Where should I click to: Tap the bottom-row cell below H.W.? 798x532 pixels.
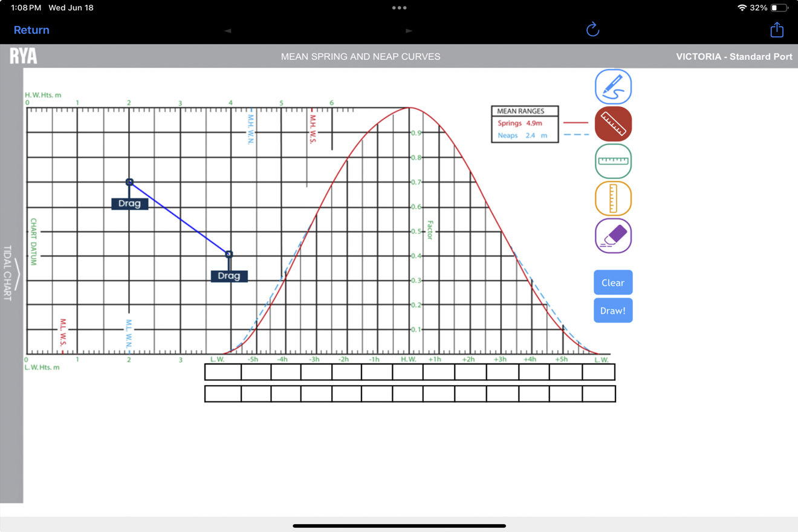[407, 394]
